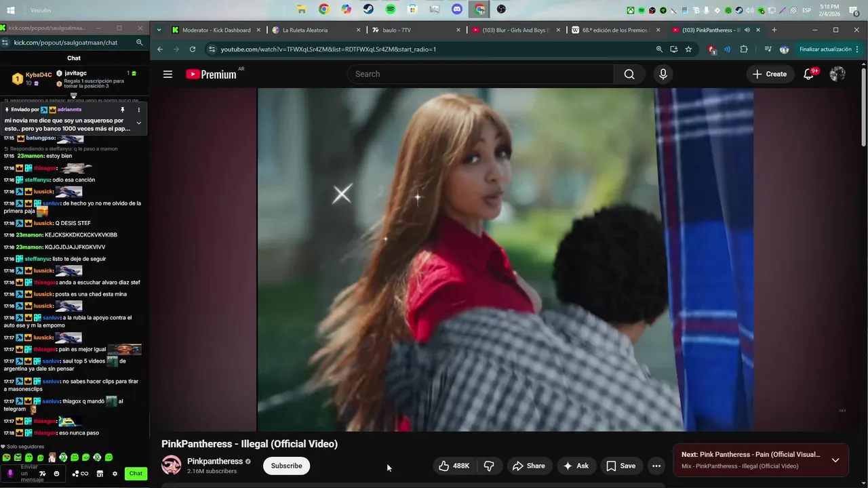Image resolution: width=868 pixels, height=488 pixels.
Task: Open Kick chat settings gear
Action: (x=115, y=474)
